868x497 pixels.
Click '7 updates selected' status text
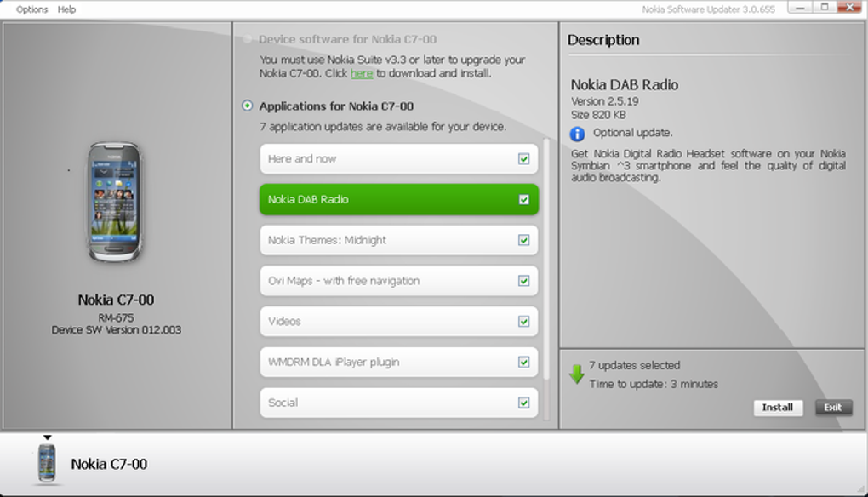[634, 365]
